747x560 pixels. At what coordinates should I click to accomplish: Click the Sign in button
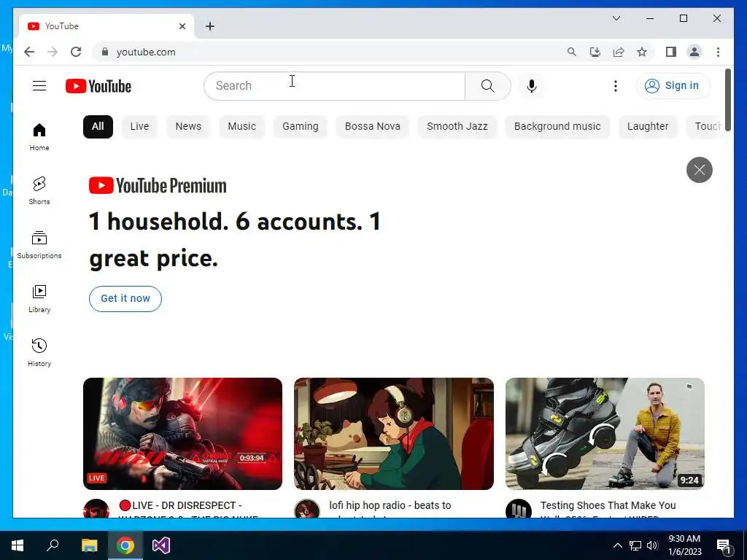pyautogui.click(x=673, y=86)
